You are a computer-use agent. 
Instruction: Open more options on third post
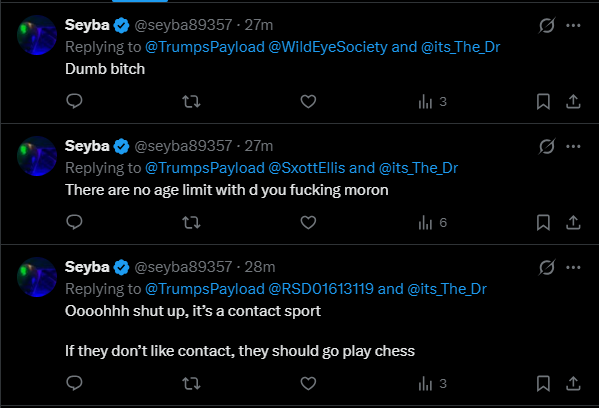tap(573, 267)
